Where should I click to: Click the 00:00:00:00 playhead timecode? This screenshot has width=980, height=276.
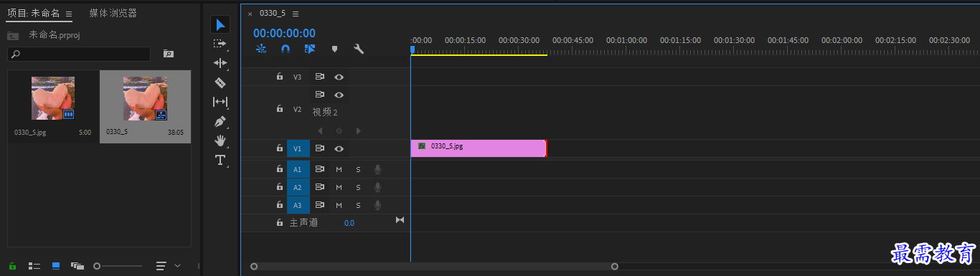[x=284, y=33]
